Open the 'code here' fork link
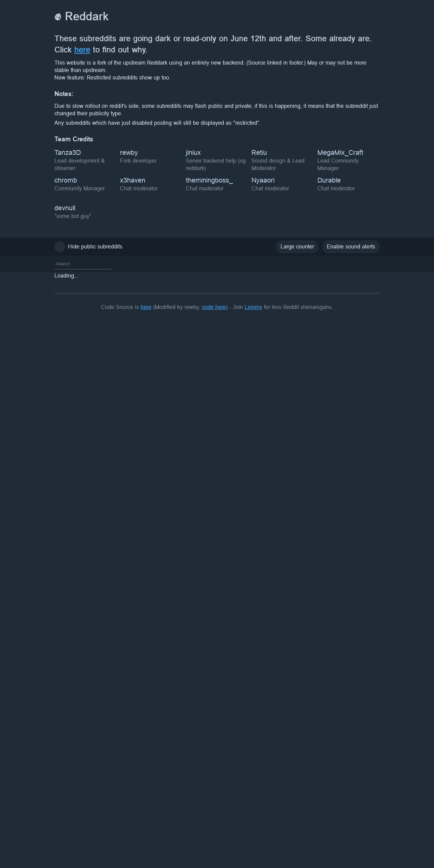The width and height of the screenshot is (434, 868). (214, 307)
